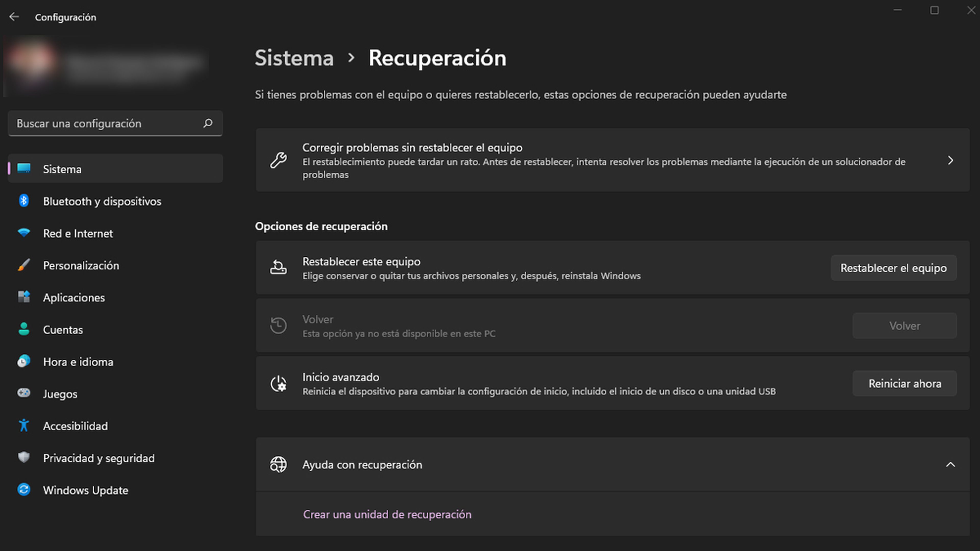The width and height of the screenshot is (980, 551).
Task: Click the Restablecer este equipo reset icon
Action: (x=278, y=268)
